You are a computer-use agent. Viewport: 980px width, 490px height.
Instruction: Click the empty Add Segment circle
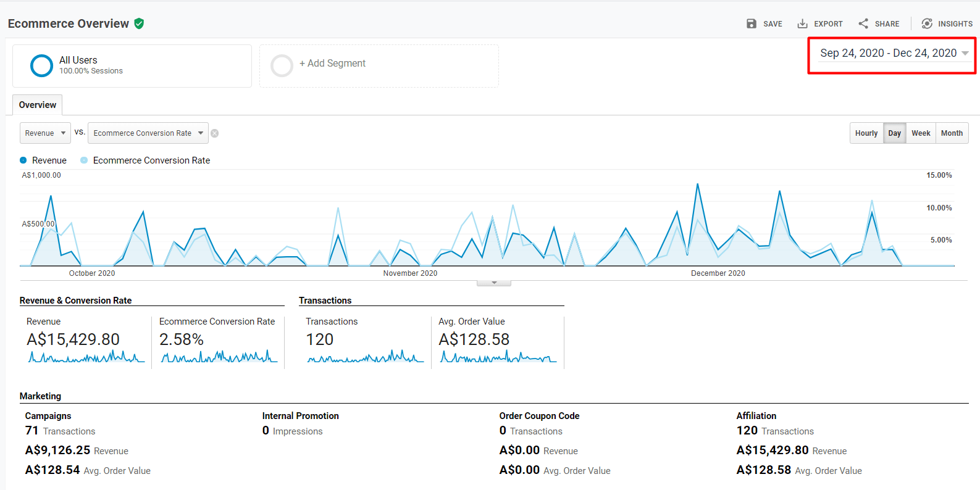282,65
